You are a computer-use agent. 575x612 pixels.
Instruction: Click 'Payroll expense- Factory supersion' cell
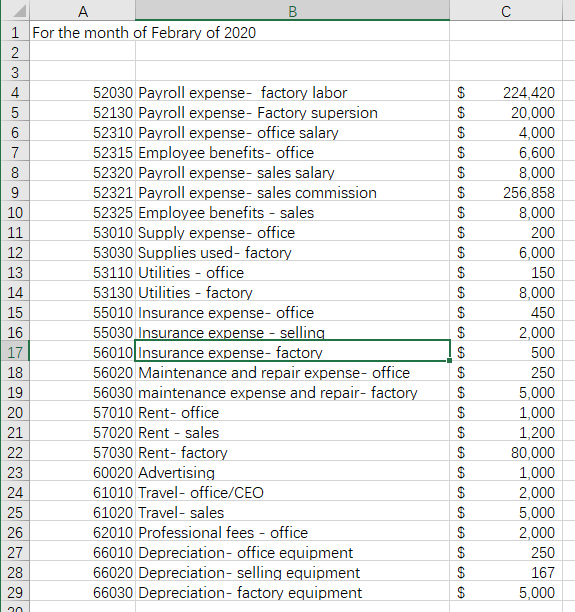coord(292,112)
